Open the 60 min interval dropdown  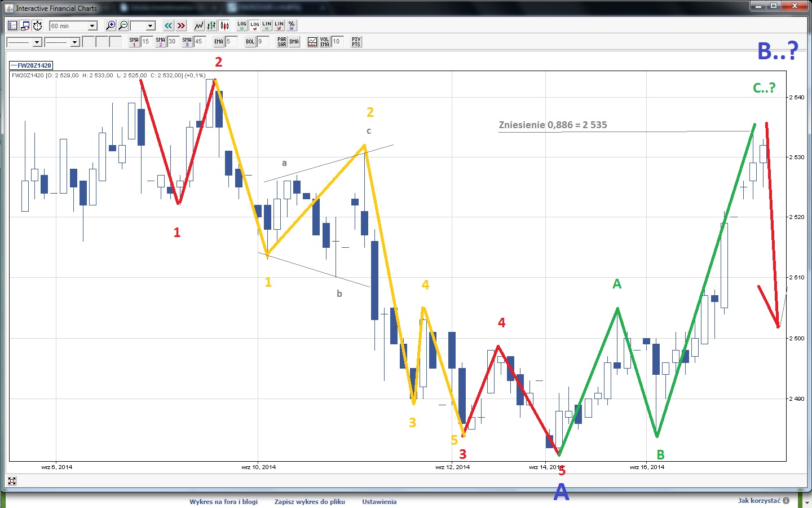(73, 26)
